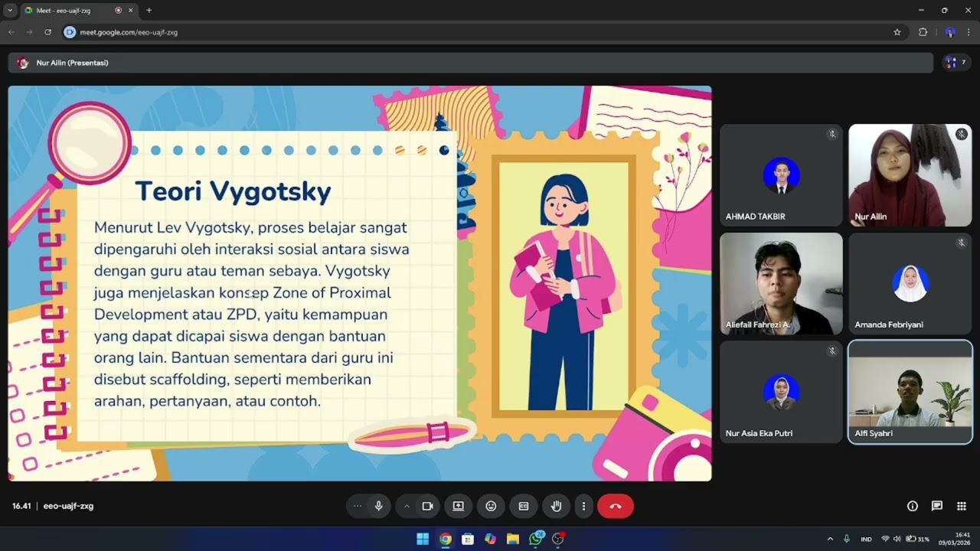The width and height of the screenshot is (980, 551).
Task: Open audio settings three-dot button beside the microphone
Action: (x=358, y=506)
